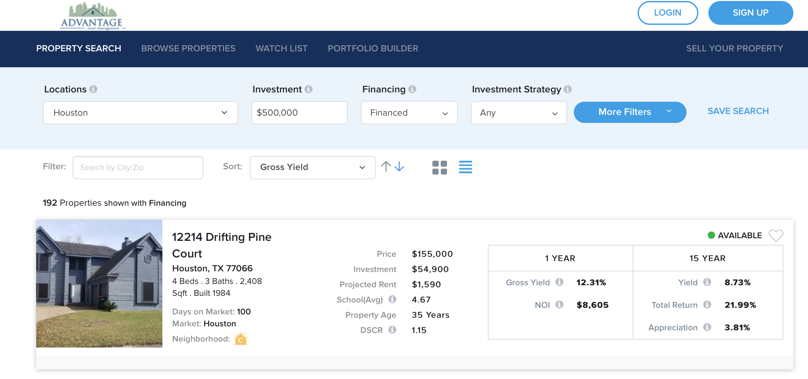Select the 15 Year column header
This screenshot has height=379, width=808.
[x=708, y=258]
